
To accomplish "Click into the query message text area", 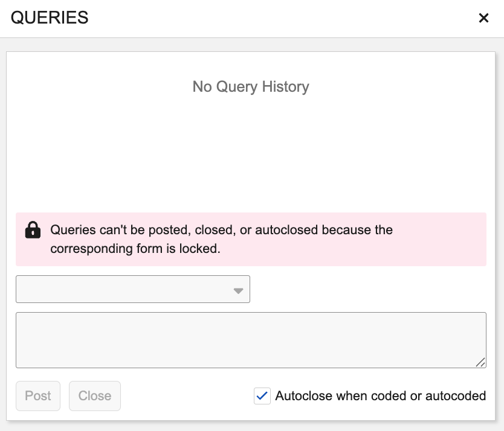I will (x=251, y=340).
